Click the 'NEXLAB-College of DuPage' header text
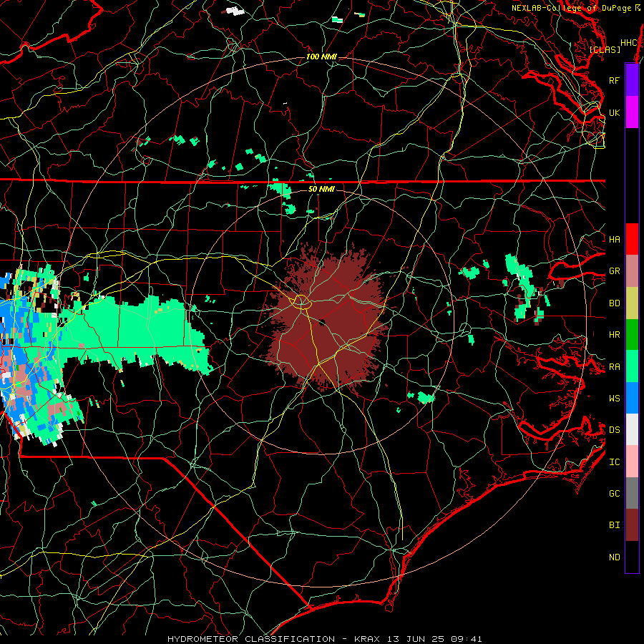This screenshot has height=644, width=644. click(x=571, y=8)
